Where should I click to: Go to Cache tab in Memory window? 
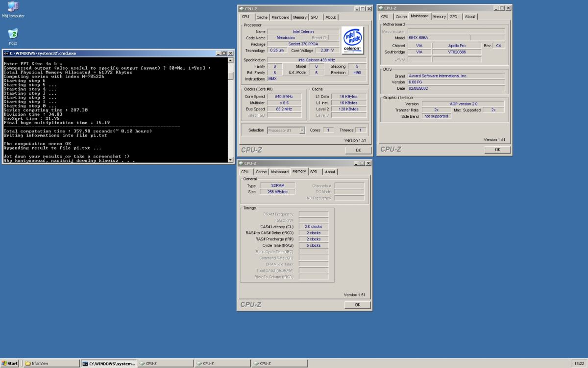click(261, 172)
